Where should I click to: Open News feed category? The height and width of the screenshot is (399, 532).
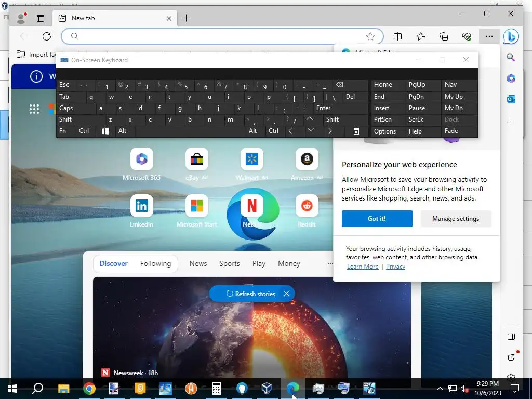tap(198, 263)
